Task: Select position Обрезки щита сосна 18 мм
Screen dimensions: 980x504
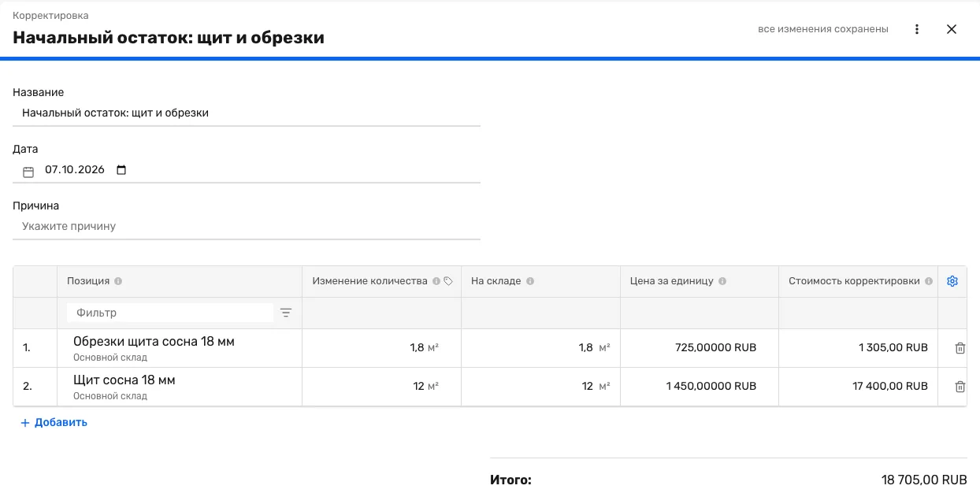Action: point(154,342)
